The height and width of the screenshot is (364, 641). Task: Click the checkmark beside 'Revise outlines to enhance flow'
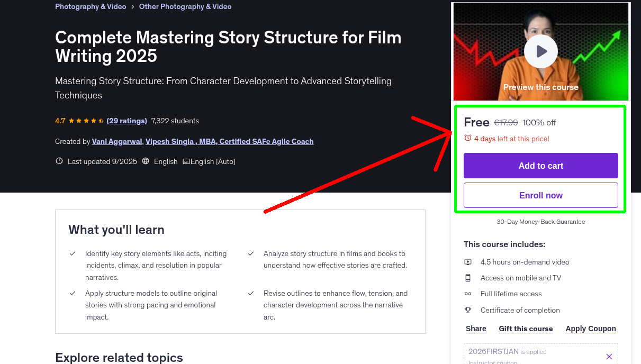250,293
